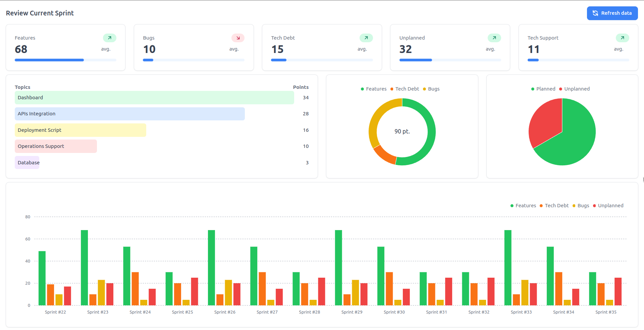Screen dimensions: 644x330
Task: Click the Features card up-trend arrow icon
Action: pyautogui.click(x=110, y=38)
